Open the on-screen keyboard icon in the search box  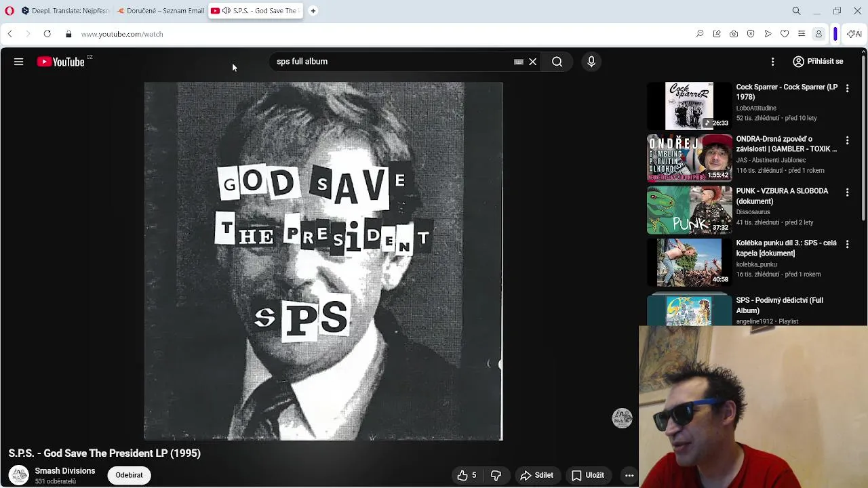519,62
